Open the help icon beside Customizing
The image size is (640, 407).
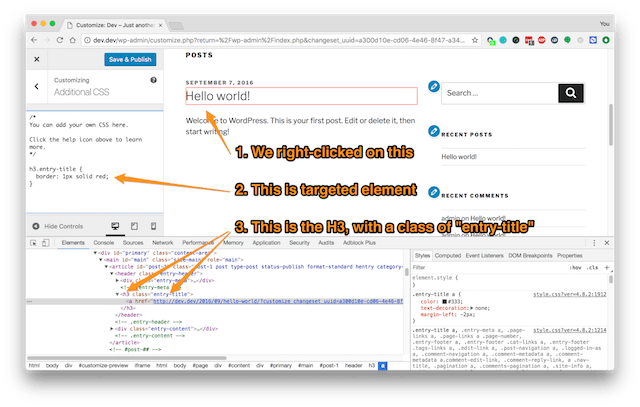153,80
